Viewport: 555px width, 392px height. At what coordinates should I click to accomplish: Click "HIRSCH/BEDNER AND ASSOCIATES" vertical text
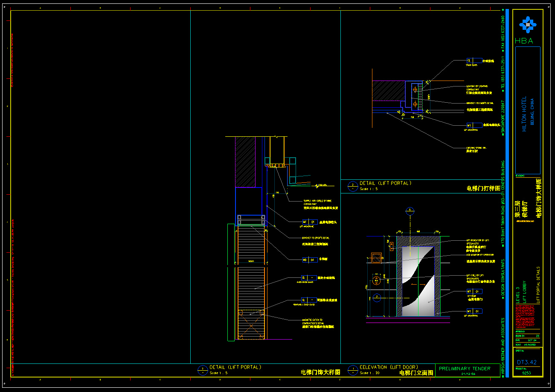tap(503, 345)
